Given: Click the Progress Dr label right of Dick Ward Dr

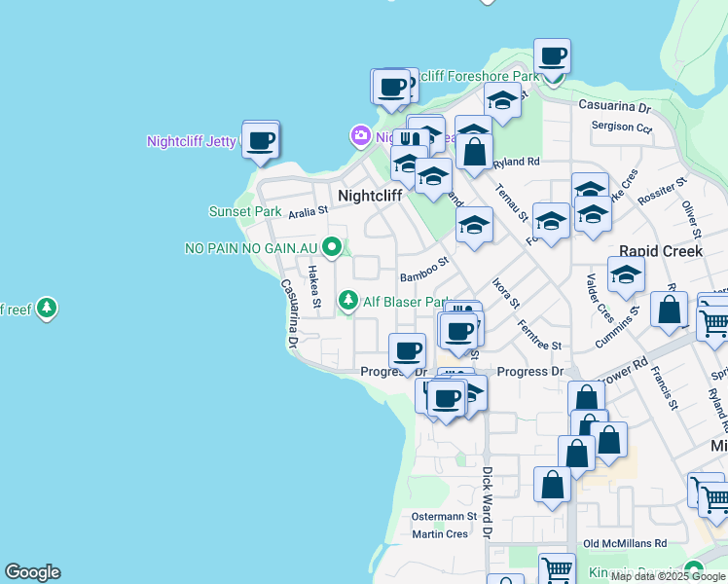Looking at the screenshot, I should tap(530, 372).
